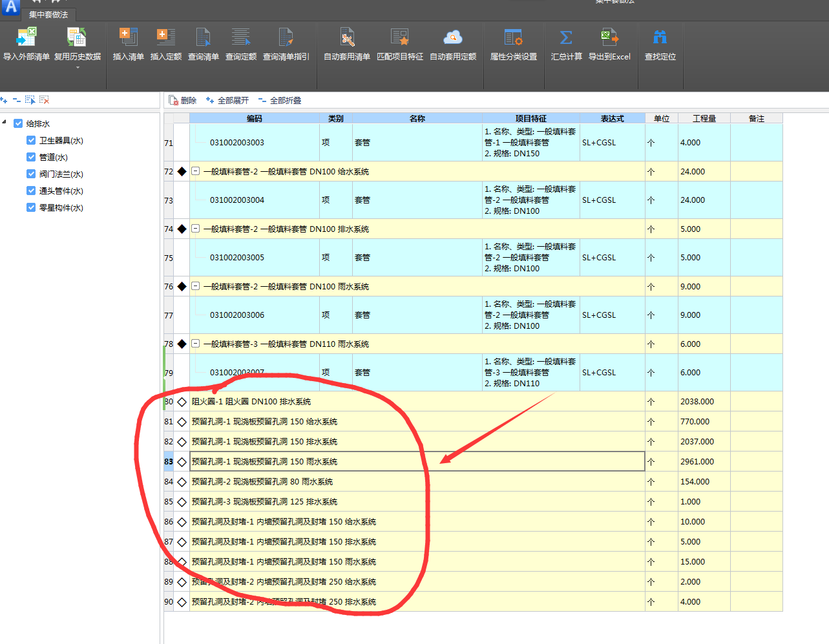The image size is (829, 644).
Task: Collapse row 72 一般填料套管-2 给水系统
Action: (195, 171)
